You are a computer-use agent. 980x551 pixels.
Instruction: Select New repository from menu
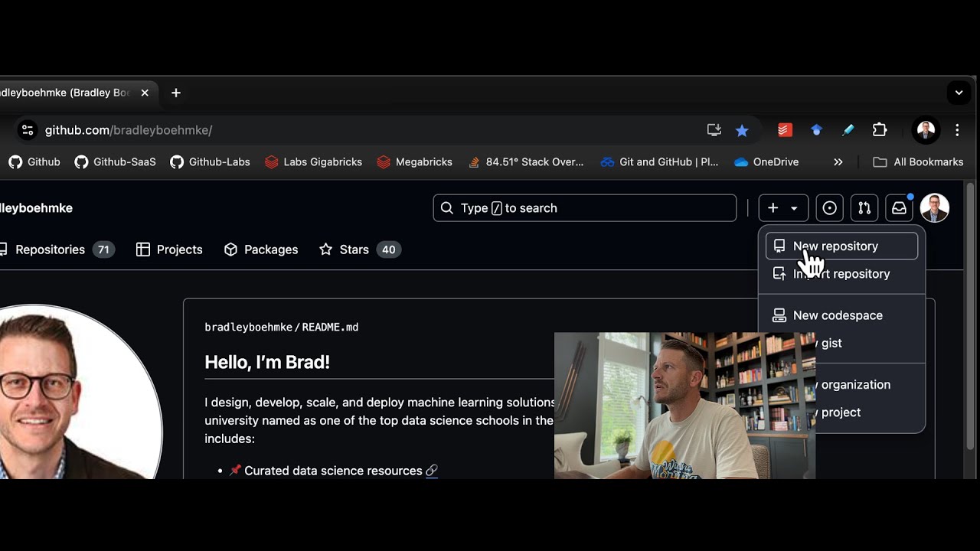[x=841, y=246]
